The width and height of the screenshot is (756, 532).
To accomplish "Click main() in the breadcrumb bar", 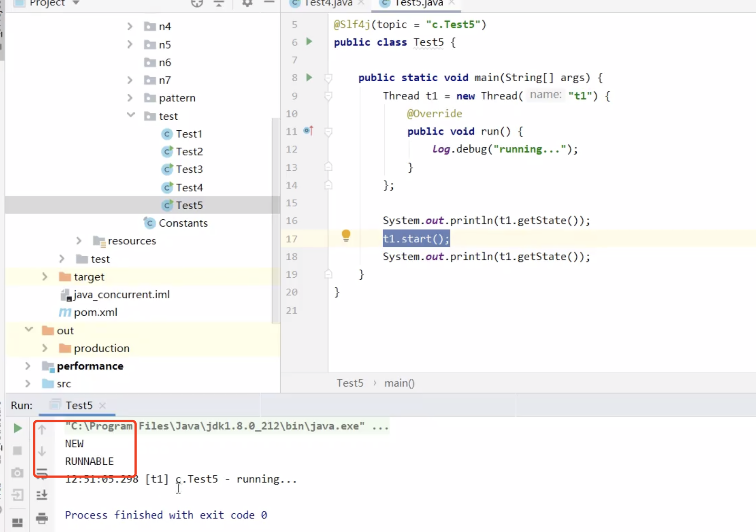I will click(x=399, y=383).
